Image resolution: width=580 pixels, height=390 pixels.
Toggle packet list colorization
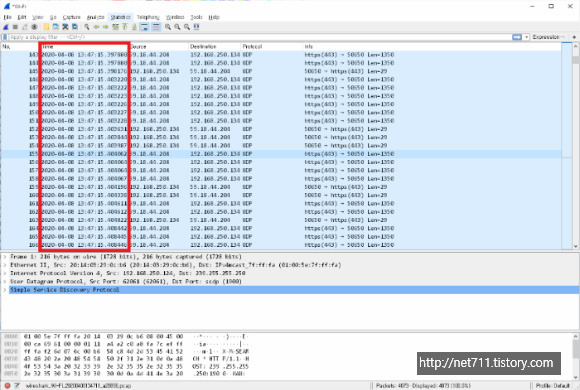pyautogui.click(x=156, y=27)
